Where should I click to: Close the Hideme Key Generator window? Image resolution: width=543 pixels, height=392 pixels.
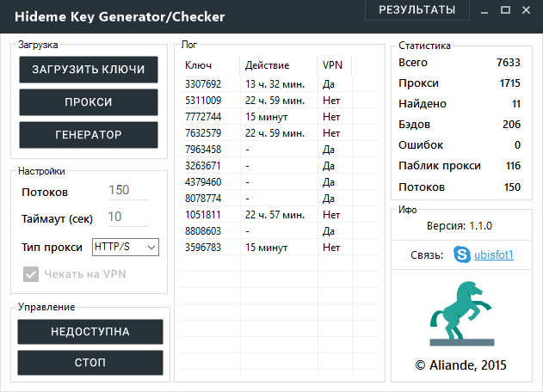point(528,10)
